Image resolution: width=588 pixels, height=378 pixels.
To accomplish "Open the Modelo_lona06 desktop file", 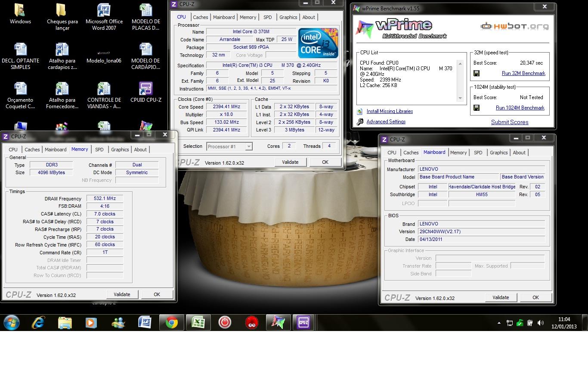I will pyautogui.click(x=104, y=56).
